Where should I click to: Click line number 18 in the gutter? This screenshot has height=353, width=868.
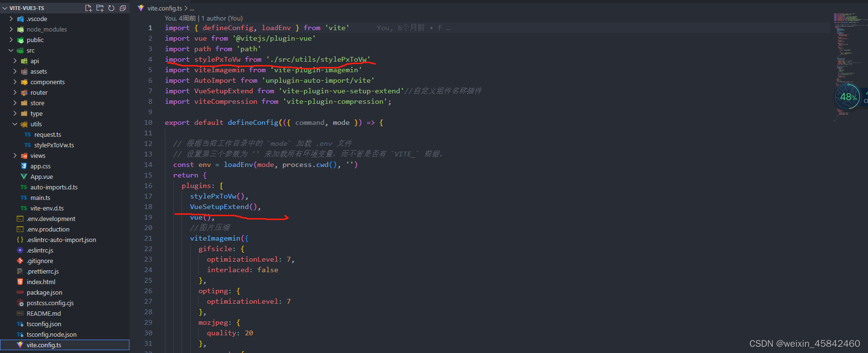149,207
